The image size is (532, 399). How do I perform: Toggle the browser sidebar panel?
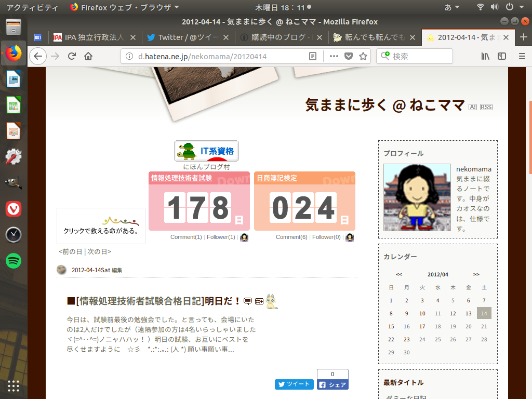click(x=502, y=56)
